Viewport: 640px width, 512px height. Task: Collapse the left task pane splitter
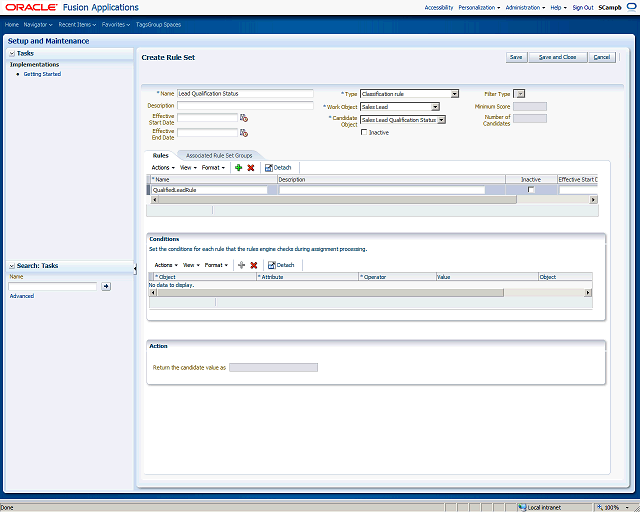point(135,268)
